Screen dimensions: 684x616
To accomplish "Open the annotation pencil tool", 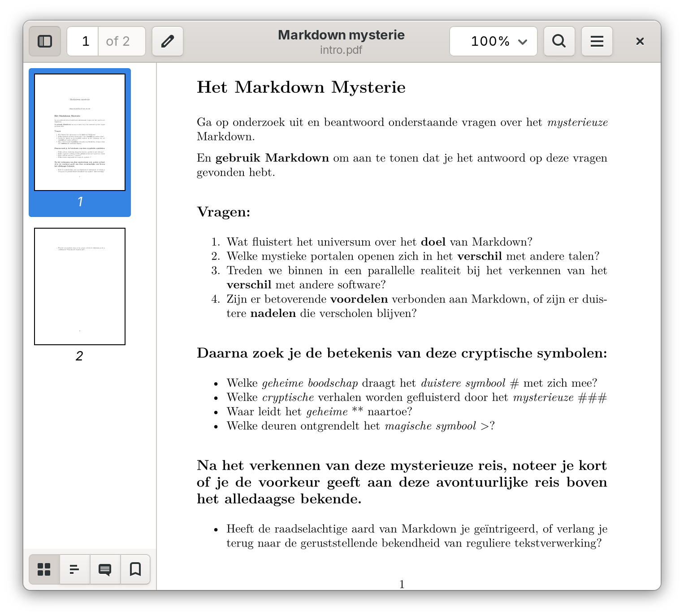I will click(168, 41).
